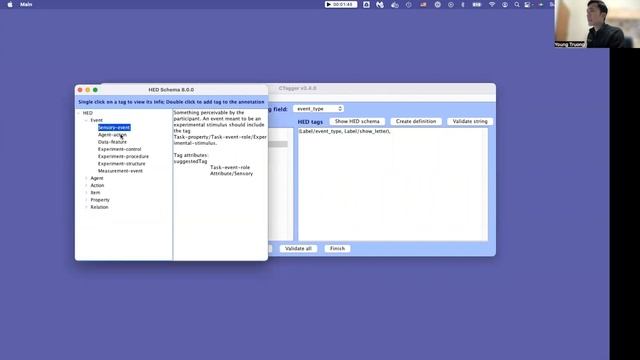Viewport: 640px width, 360px height.
Task: Click the Attribute/Sensory suggested tag text
Action: click(231, 173)
